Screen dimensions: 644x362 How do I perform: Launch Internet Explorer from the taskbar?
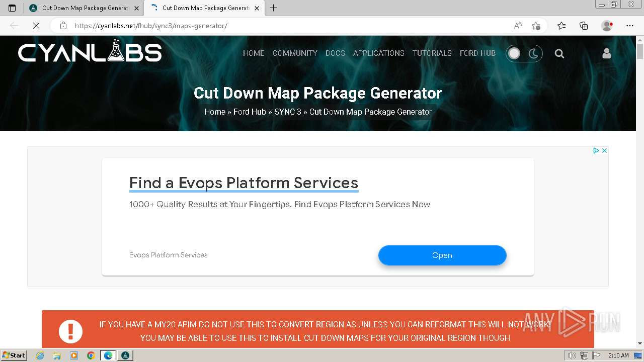[40, 355]
